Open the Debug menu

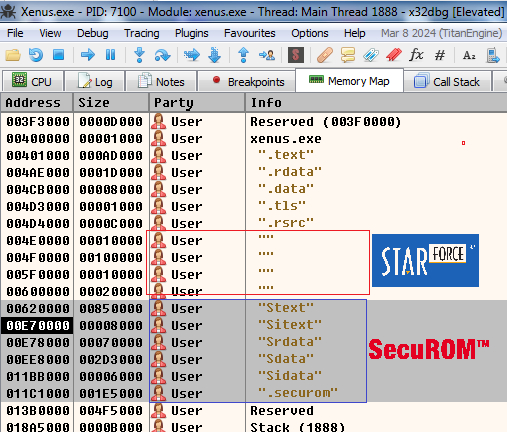92,33
